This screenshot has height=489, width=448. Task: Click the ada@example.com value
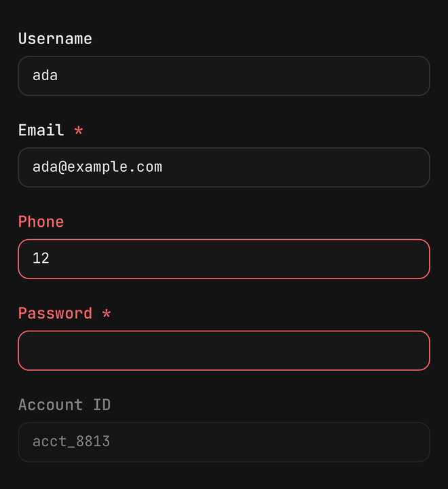pos(97,167)
